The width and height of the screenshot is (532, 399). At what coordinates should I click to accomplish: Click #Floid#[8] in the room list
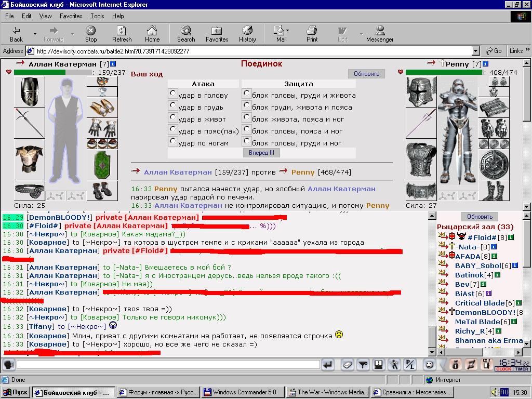tap(487, 237)
